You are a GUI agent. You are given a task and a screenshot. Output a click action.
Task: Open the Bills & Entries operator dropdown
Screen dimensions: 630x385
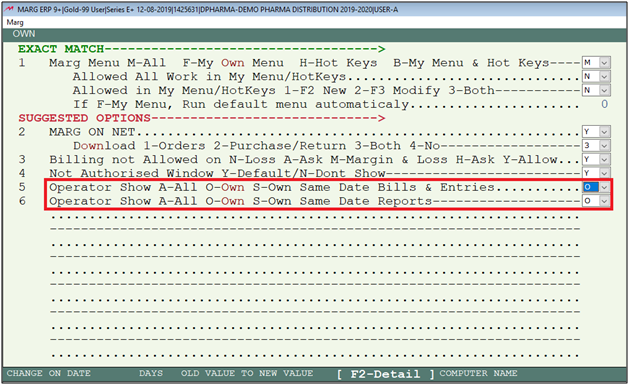[x=604, y=187]
